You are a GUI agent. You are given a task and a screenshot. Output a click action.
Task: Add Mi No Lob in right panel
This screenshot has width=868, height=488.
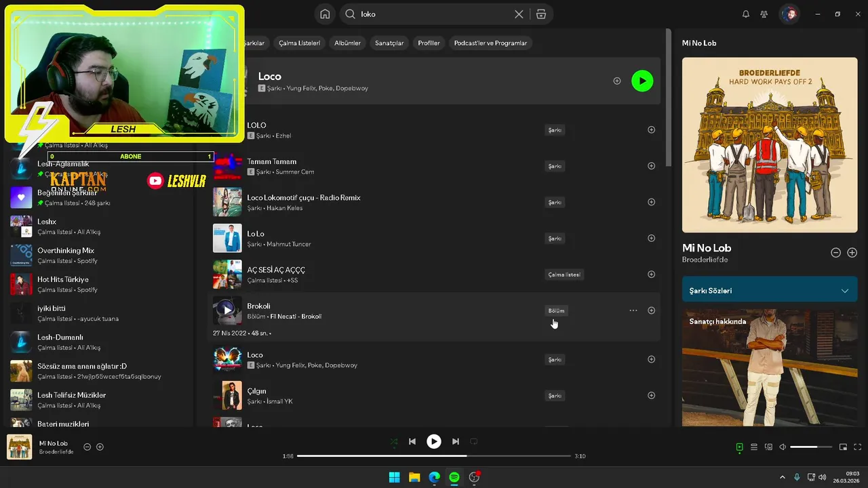click(852, 253)
